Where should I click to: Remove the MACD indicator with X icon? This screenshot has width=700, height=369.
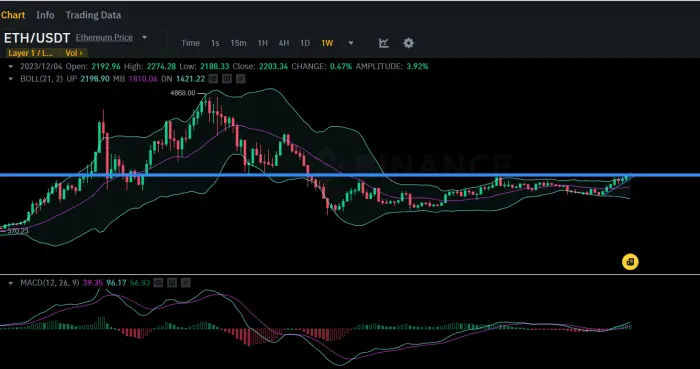[x=186, y=282]
